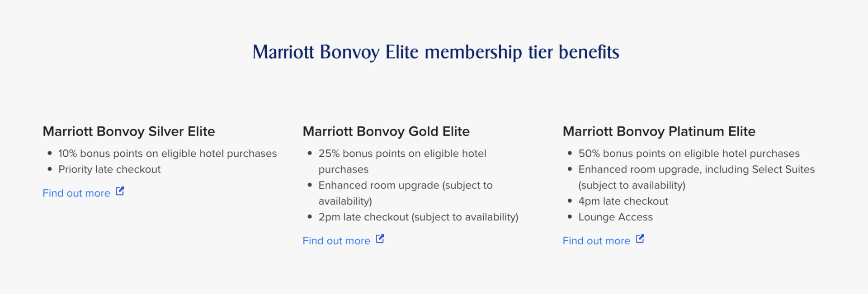Screen dimensions: 868x294
Task: Click the 'Enhanced room upgrade' Gold Elite bullet text
Action: [406, 185]
